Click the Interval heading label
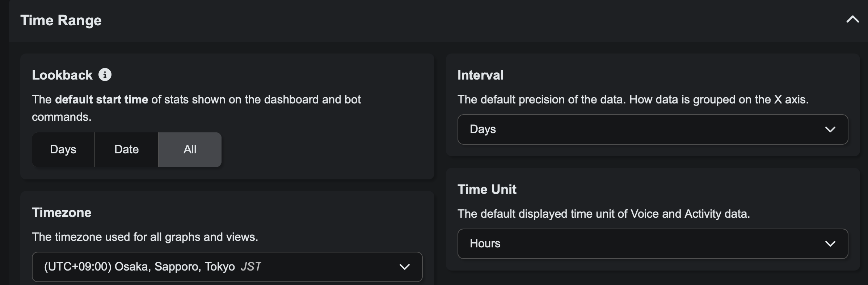 pyautogui.click(x=480, y=75)
